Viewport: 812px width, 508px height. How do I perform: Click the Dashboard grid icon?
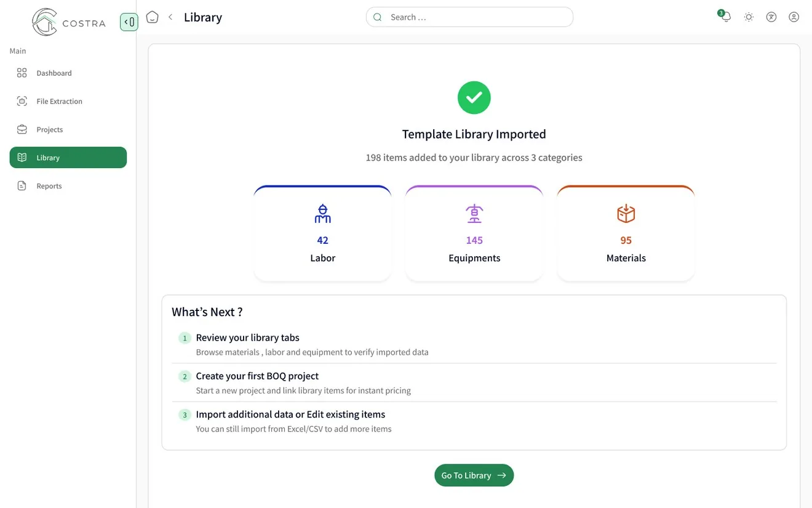click(22, 73)
